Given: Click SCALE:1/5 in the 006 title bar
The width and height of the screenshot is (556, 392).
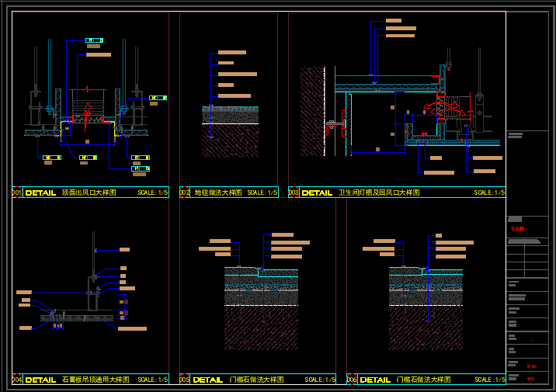Looking at the screenshot, I should [x=490, y=380].
